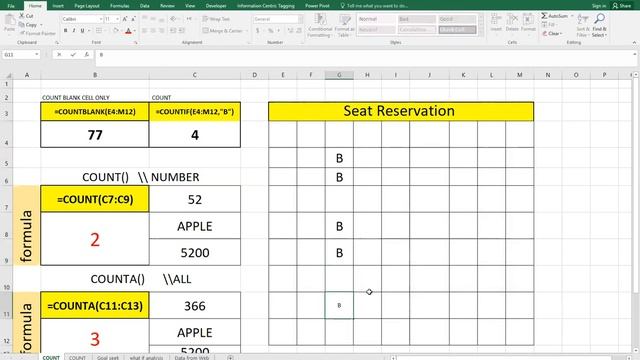
Task: Open the Goal seek sheet tab
Action: coord(108,358)
